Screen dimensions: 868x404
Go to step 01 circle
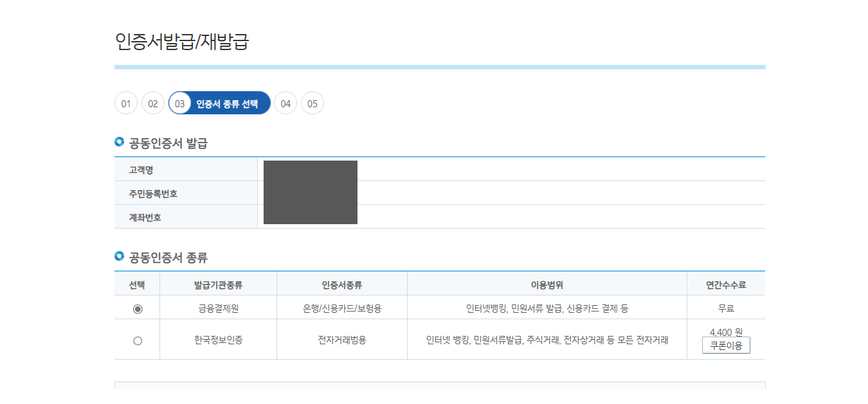(126, 103)
